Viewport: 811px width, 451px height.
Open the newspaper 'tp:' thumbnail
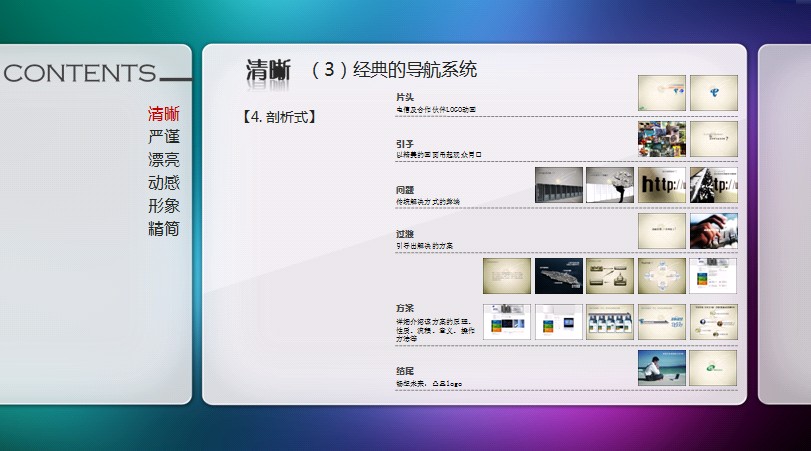714,185
